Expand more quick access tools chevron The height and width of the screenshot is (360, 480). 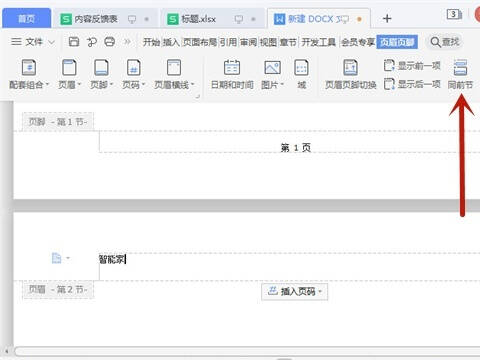click(127, 42)
